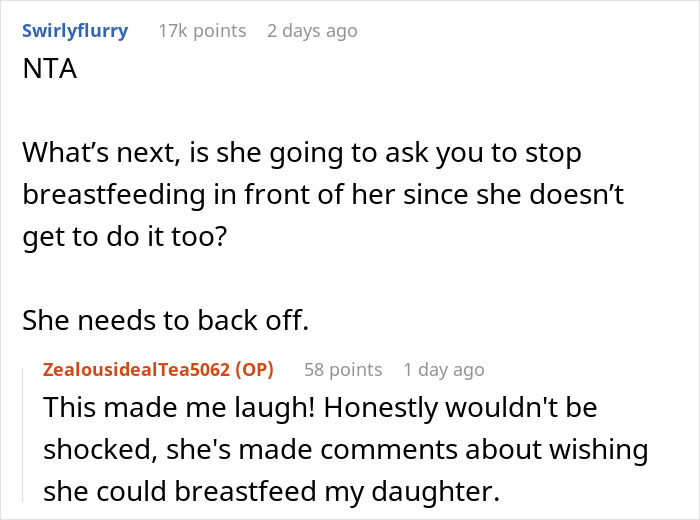
Task: Click the line starting "breastfeeding in front"
Action: tap(322, 196)
